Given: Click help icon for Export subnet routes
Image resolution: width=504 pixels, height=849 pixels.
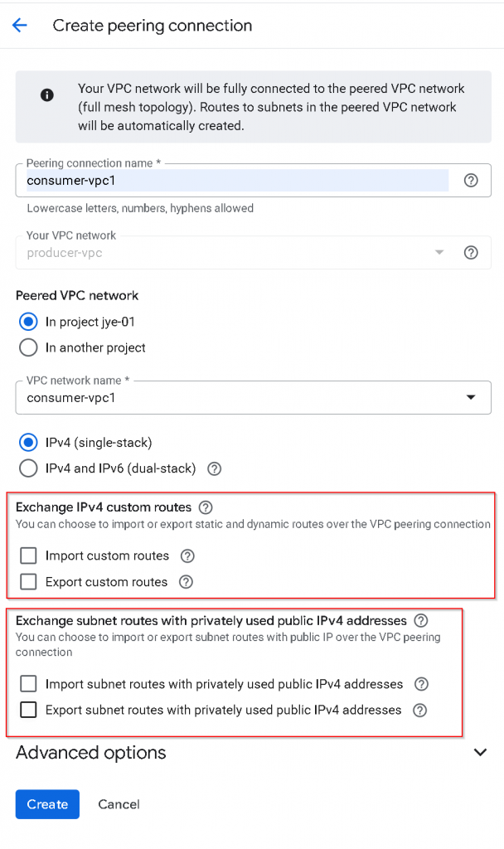Looking at the screenshot, I should coord(419,710).
